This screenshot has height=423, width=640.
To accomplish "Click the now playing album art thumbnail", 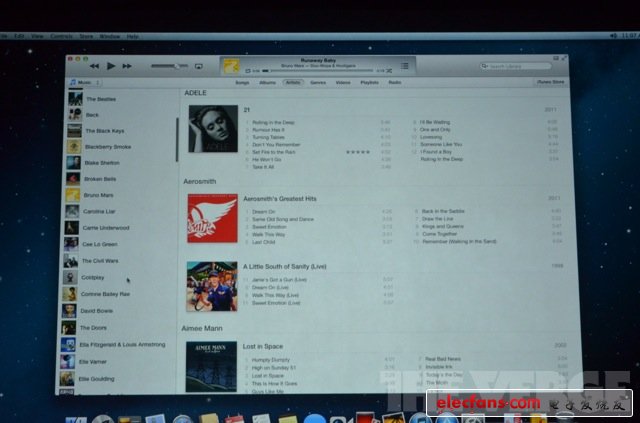I will [231, 66].
